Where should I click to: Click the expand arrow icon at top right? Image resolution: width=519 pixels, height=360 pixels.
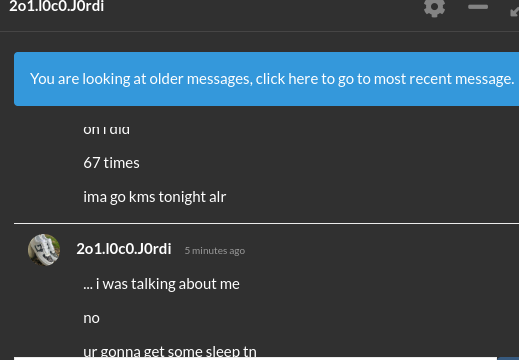[x=514, y=10]
